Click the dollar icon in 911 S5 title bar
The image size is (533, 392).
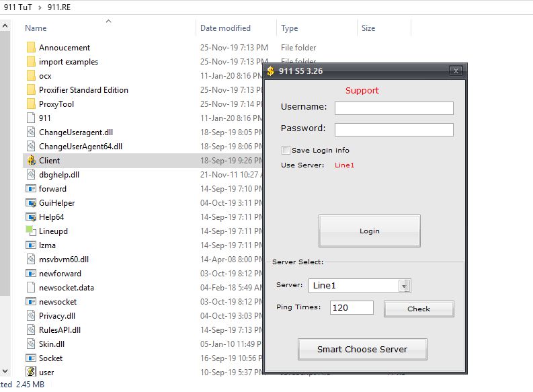[x=271, y=71]
